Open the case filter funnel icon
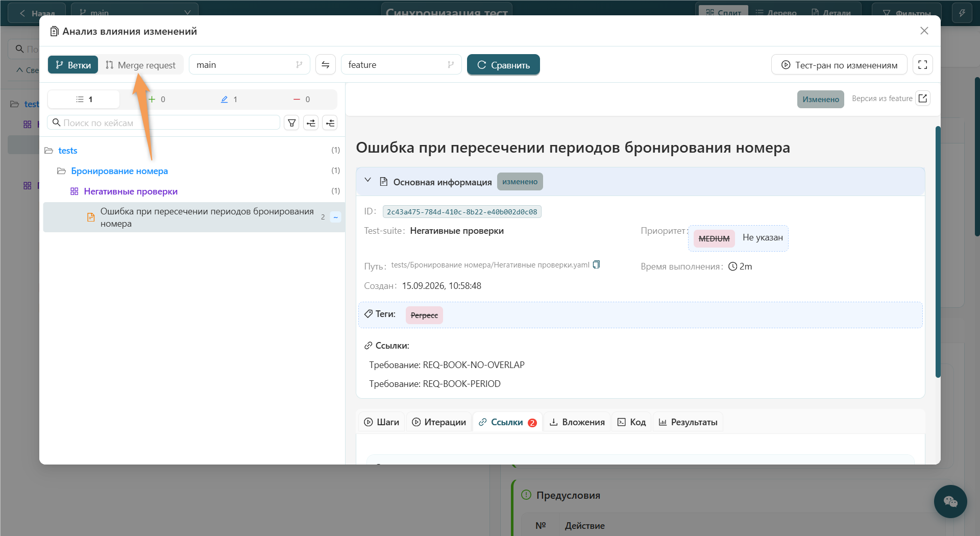This screenshot has height=536, width=980. point(291,123)
